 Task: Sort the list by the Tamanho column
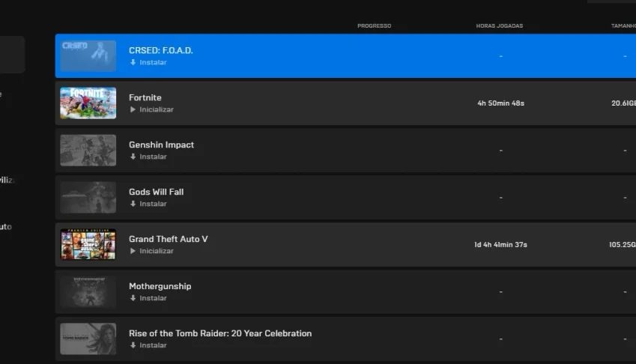tap(623, 26)
